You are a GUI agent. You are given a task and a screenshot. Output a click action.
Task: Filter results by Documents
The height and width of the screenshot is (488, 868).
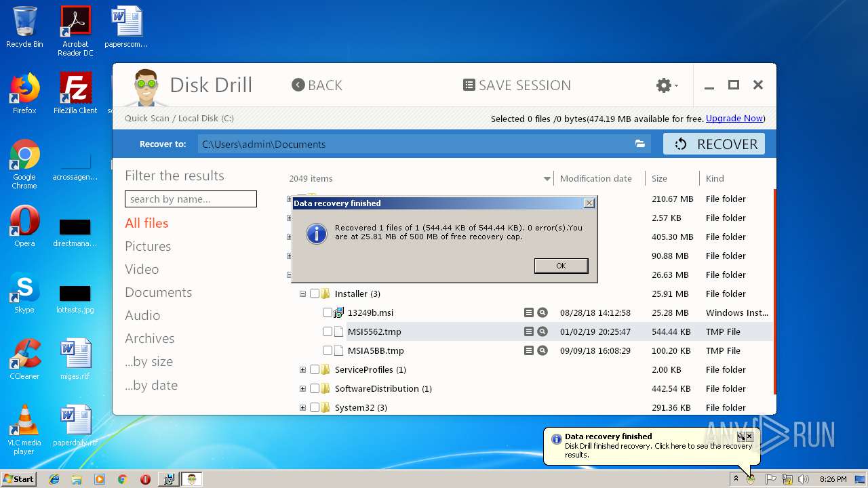158,292
